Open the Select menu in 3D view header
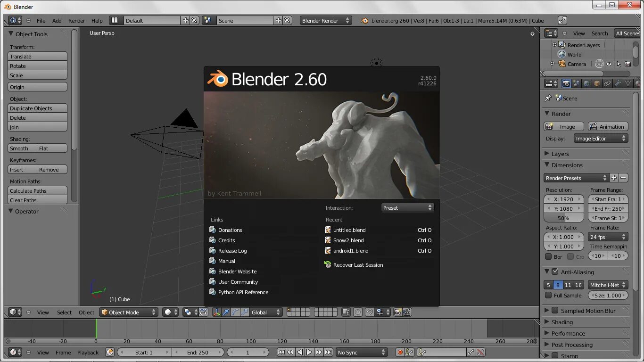Viewport: 644px width, 362px height. coord(65,312)
